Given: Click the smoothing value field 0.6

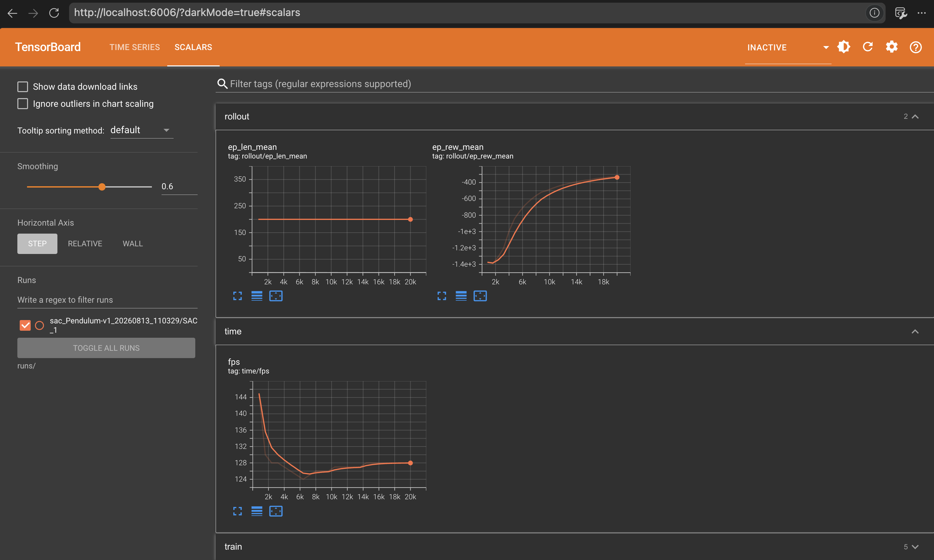Looking at the screenshot, I should coord(179,187).
